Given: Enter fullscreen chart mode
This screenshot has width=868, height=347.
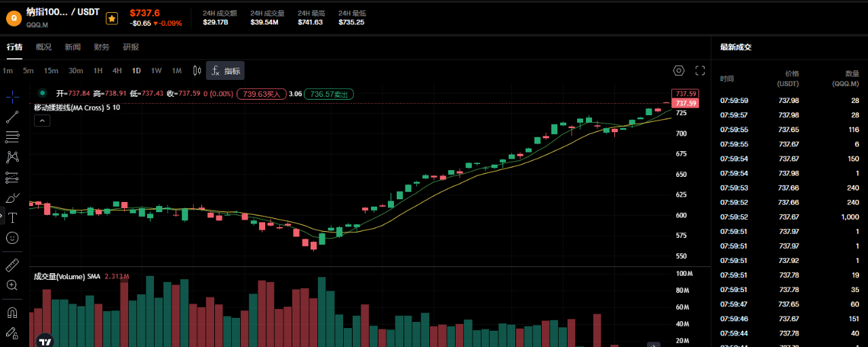Looking at the screenshot, I should pyautogui.click(x=701, y=70).
